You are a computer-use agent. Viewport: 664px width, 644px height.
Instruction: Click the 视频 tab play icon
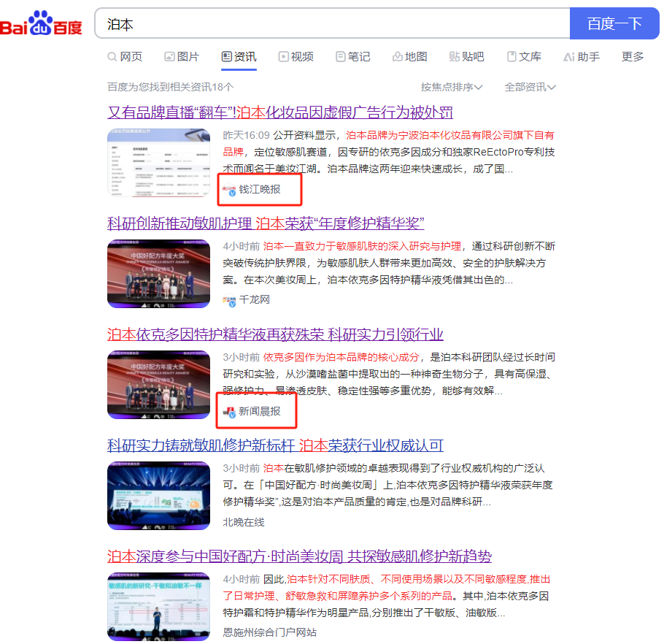point(283,56)
